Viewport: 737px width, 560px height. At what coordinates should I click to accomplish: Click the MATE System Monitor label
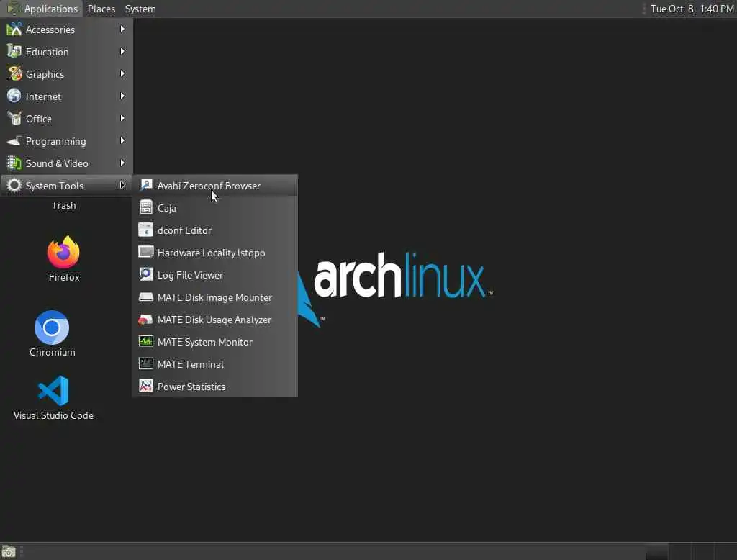(205, 342)
